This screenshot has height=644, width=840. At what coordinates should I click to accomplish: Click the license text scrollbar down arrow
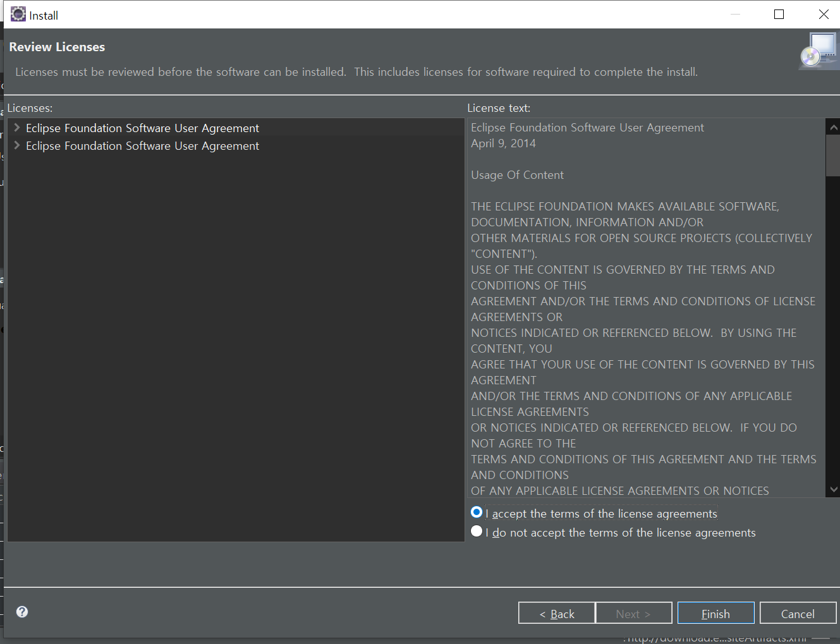pyautogui.click(x=833, y=489)
